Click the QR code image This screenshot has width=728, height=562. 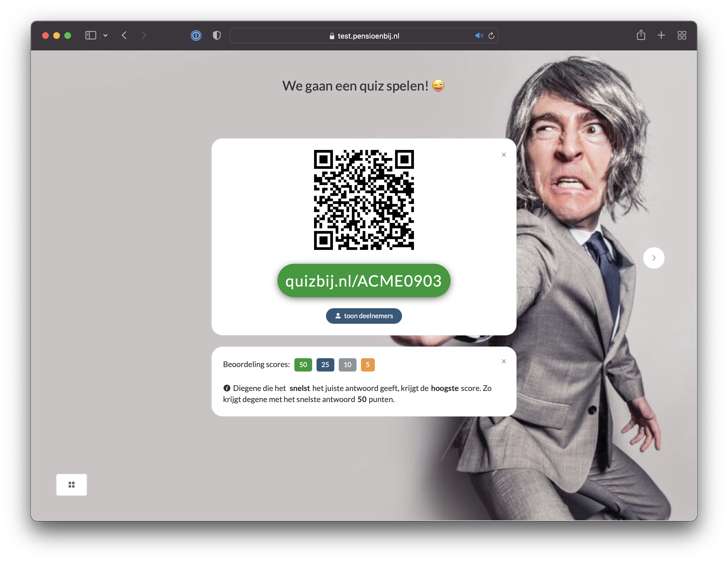364,200
